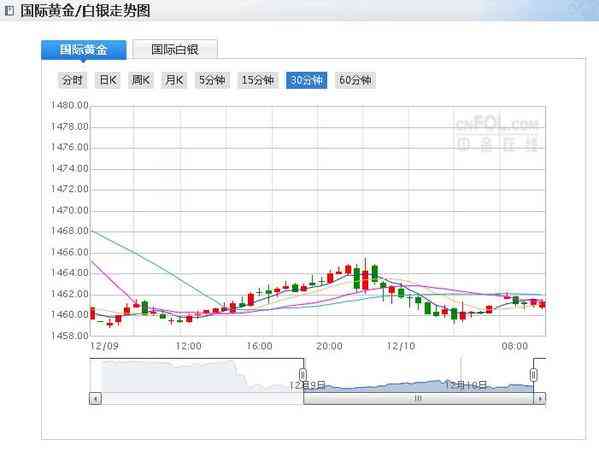Click the 国际黄金/白银走势图 heading
Viewport: 599px width, 451px height.
[86, 11]
